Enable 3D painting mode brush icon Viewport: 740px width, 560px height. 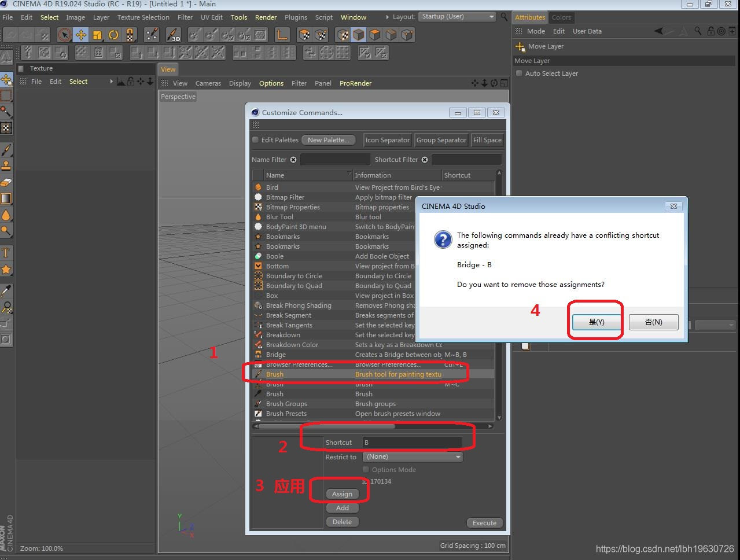coord(173,35)
